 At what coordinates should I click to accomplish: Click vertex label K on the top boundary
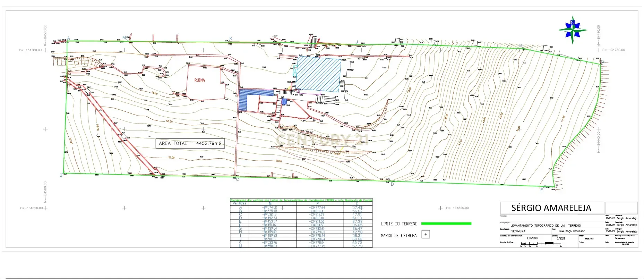231,39
